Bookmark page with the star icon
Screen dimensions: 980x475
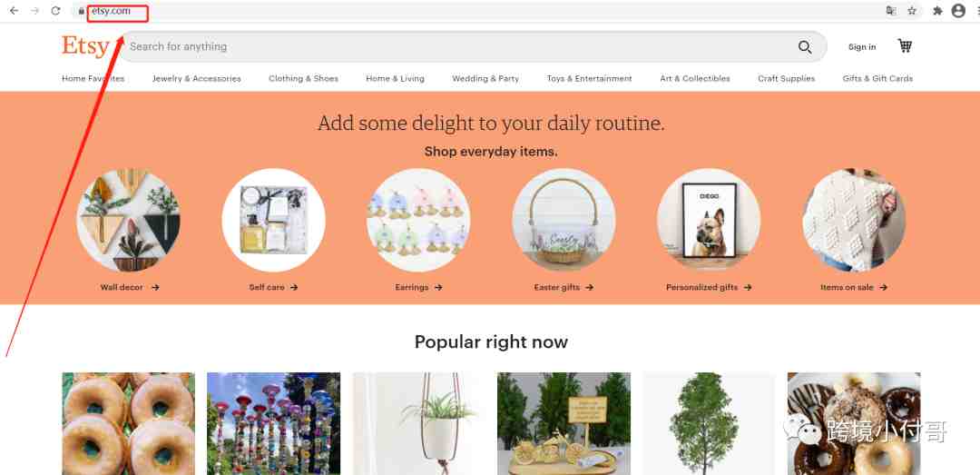click(x=912, y=11)
